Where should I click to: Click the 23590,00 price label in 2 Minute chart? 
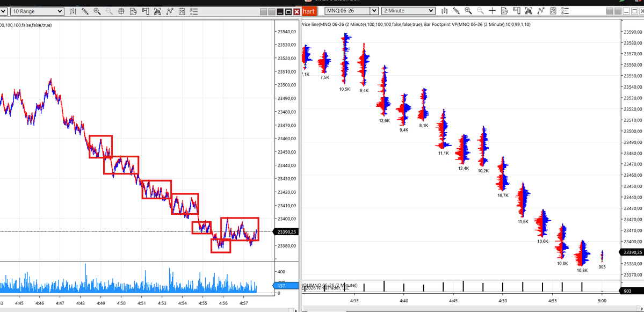click(633, 32)
